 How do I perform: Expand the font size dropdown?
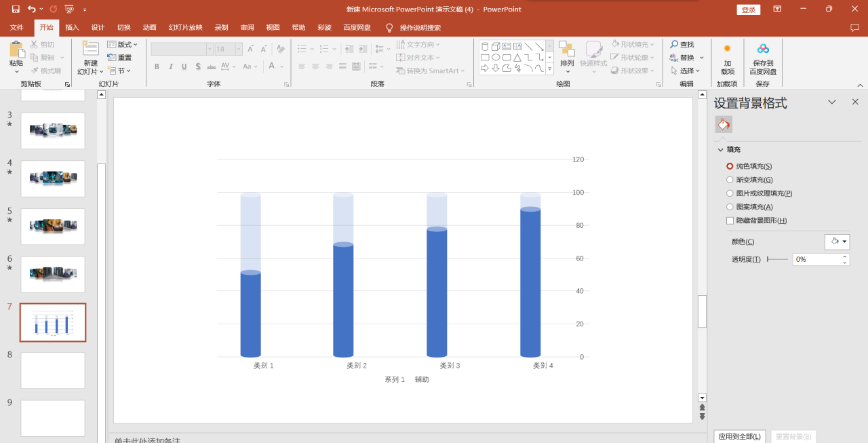[238, 49]
